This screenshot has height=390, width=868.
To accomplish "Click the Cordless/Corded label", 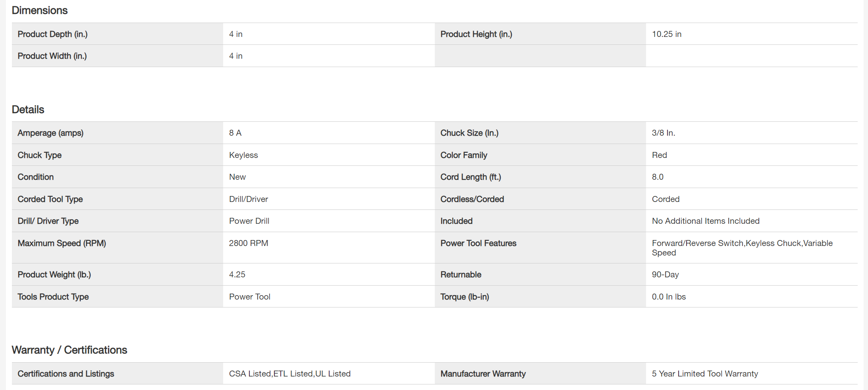I will pos(472,199).
